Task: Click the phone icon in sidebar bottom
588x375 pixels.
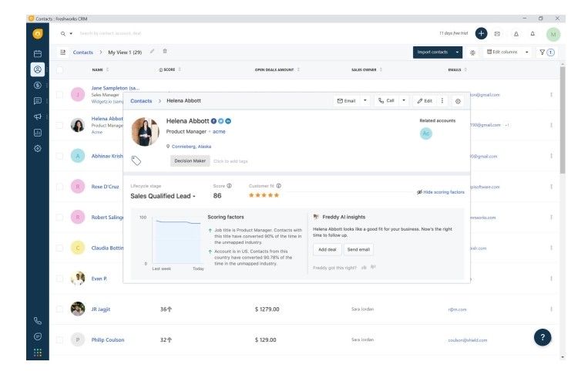Action: (x=37, y=320)
